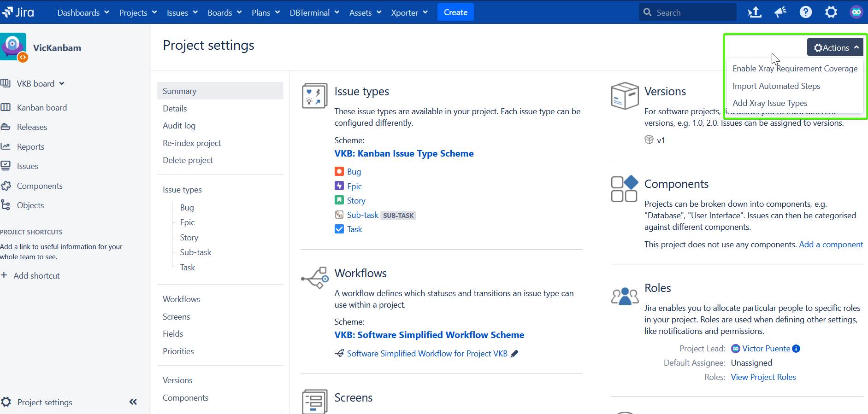Collapse the sidebar with double chevron

coord(133,402)
